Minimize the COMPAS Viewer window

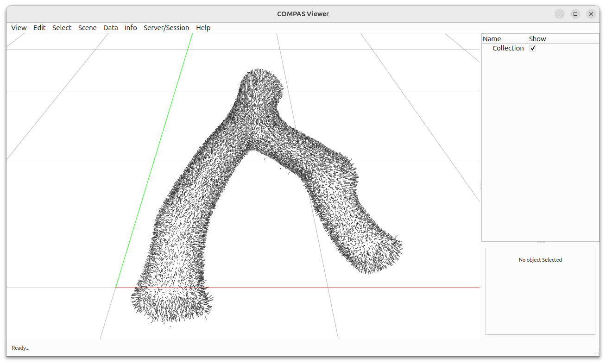[x=559, y=13]
